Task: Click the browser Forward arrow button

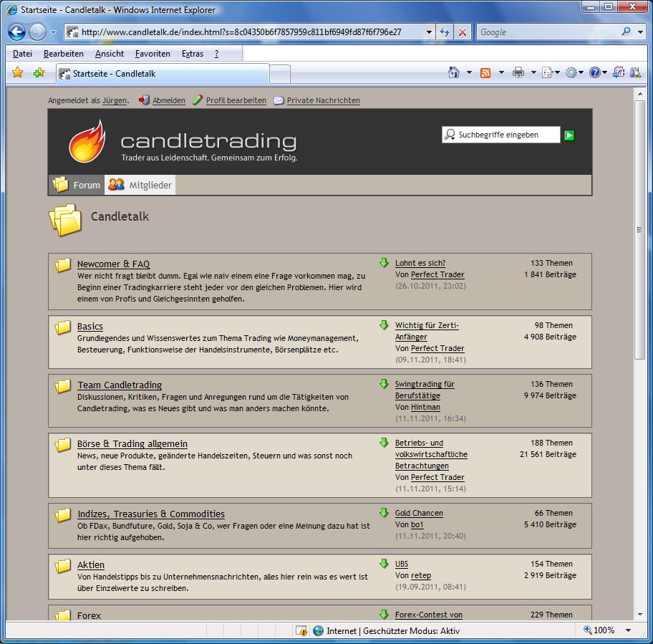Action: pos(37,32)
